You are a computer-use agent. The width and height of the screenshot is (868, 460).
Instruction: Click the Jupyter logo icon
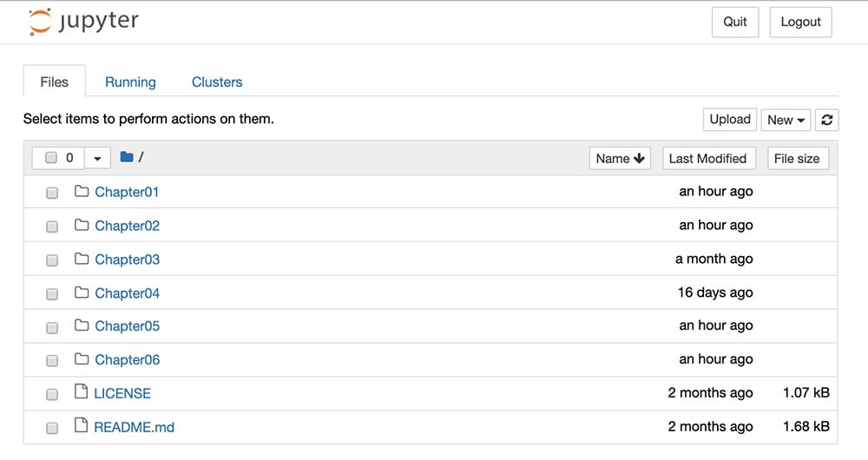click(40, 23)
